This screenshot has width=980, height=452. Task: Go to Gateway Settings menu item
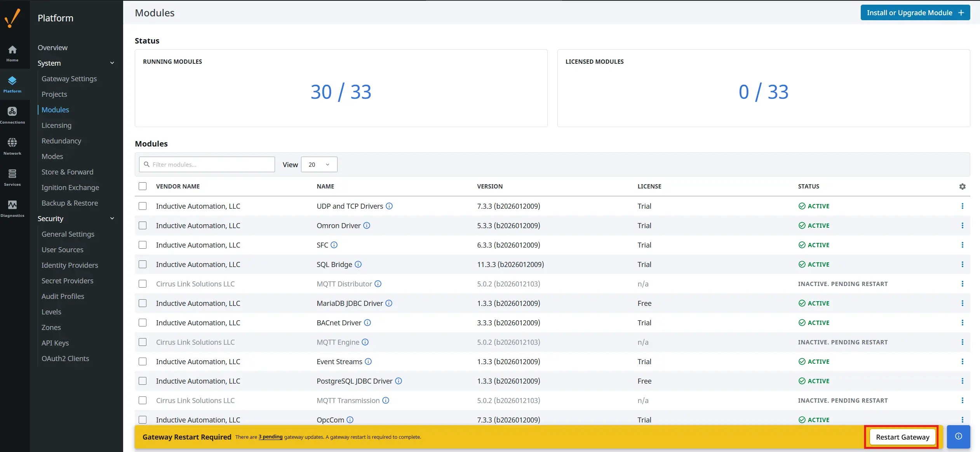pos(69,79)
